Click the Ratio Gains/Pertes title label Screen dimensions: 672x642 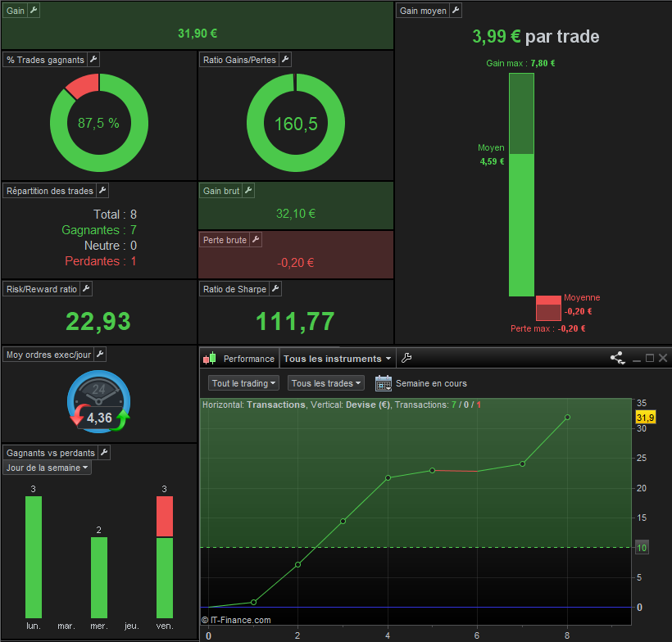pos(239,60)
